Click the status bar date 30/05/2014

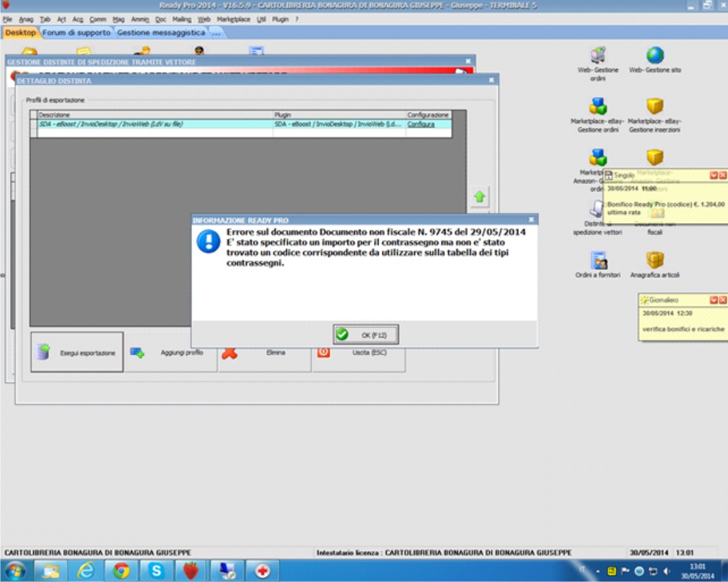[x=649, y=552]
